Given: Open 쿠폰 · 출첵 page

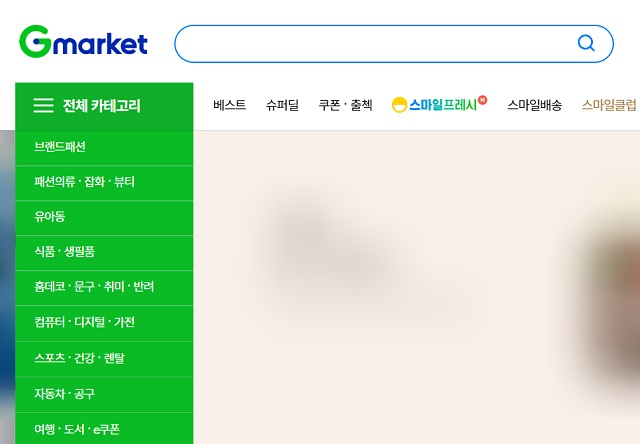Looking at the screenshot, I should click(x=345, y=105).
